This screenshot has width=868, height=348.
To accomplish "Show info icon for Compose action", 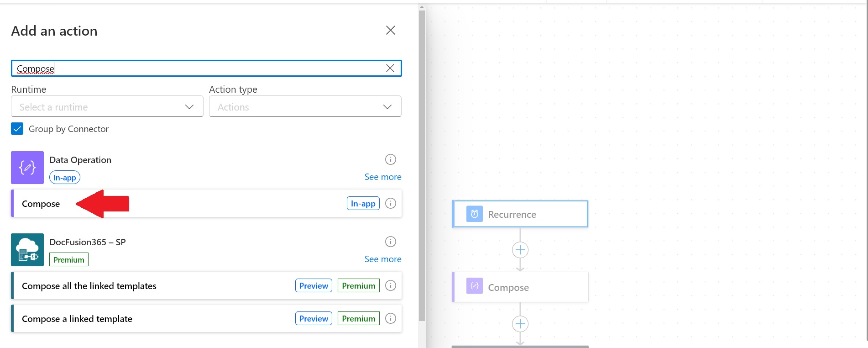I will 390,203.
